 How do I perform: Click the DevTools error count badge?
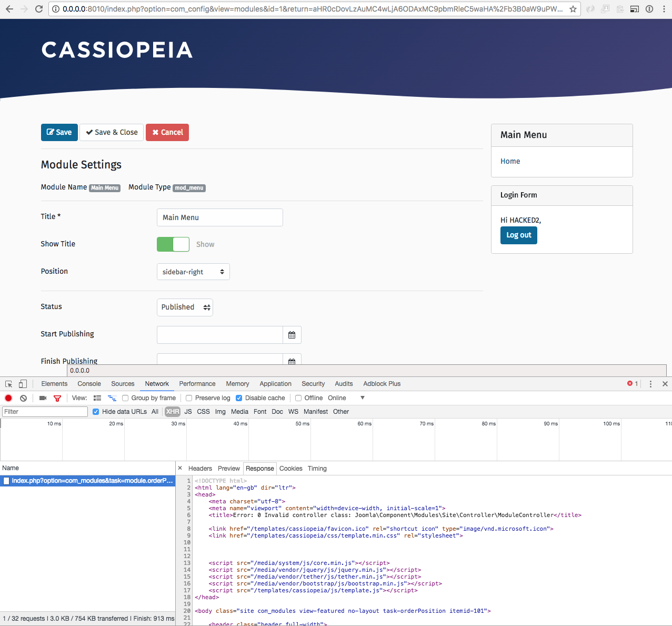coord(633,384)
